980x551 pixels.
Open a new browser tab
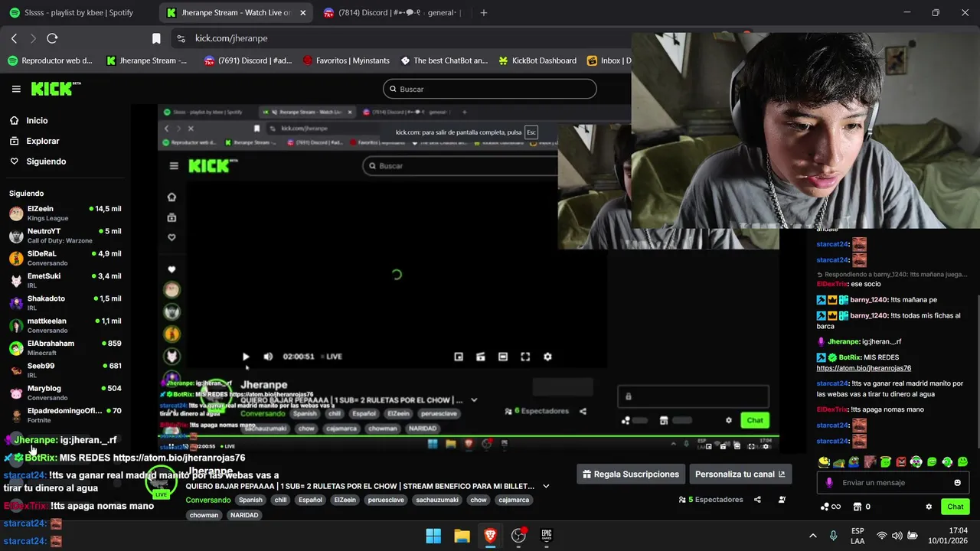[x=483, y=12]
